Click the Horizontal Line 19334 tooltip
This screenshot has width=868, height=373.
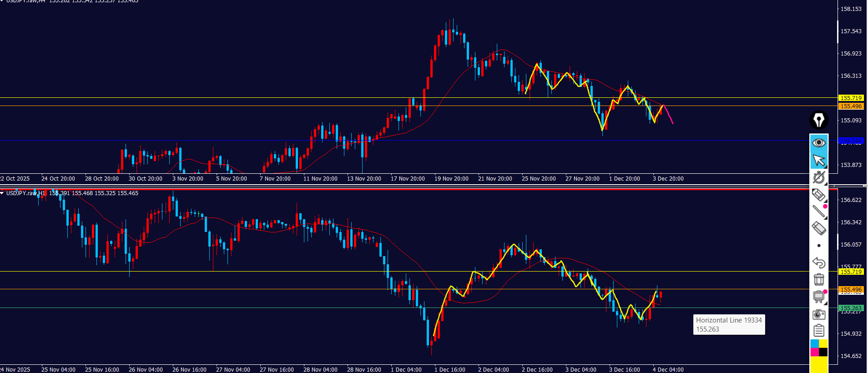(729, 324)
